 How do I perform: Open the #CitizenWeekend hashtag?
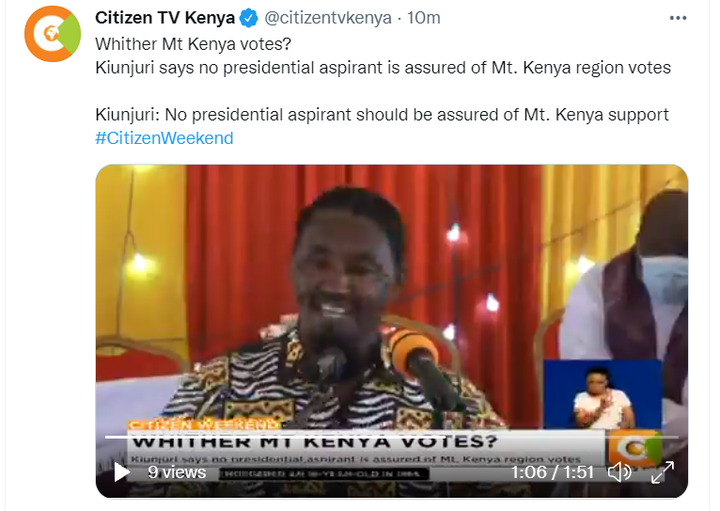(x=164, y=138)
